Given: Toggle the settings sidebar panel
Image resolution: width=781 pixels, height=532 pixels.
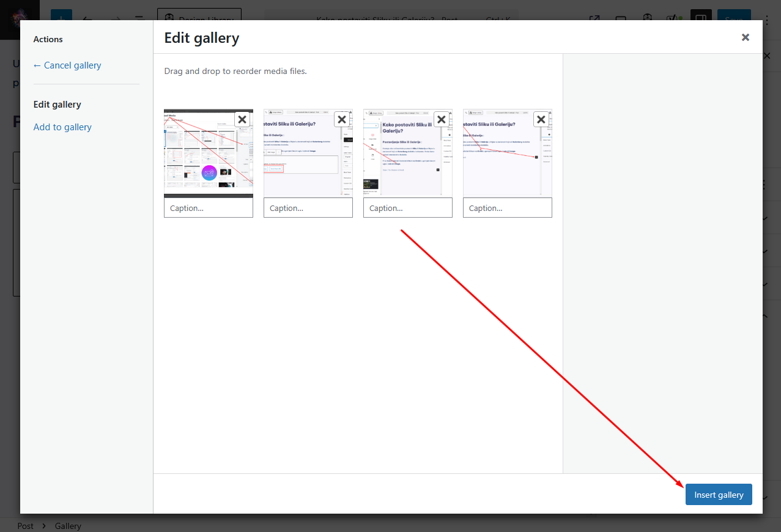Looking at the screenshot, I should (x=700, y=19).
